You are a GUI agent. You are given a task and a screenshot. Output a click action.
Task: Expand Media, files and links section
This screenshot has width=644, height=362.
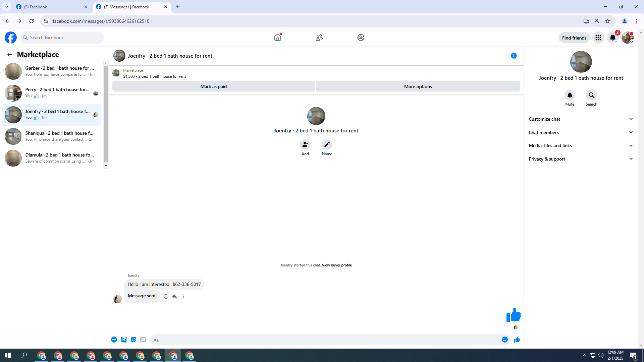(x=581, y=145)
